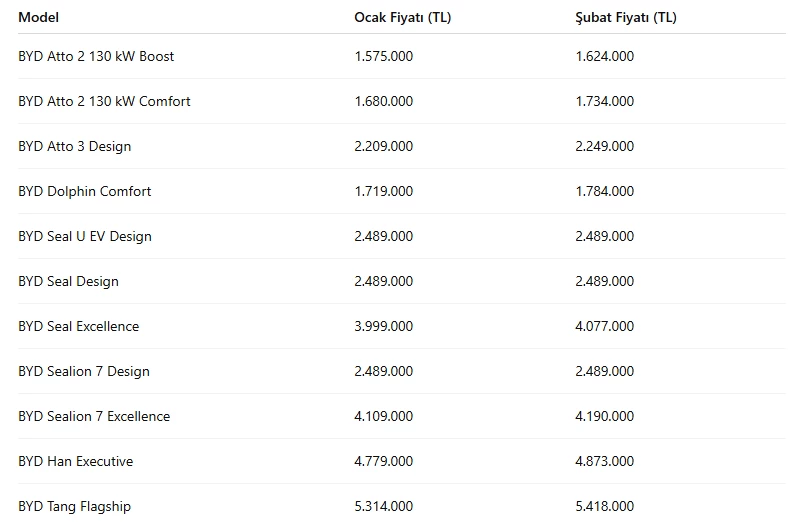Select the BYD Han Executive model name
812x530 pixels.
point(75,461)
